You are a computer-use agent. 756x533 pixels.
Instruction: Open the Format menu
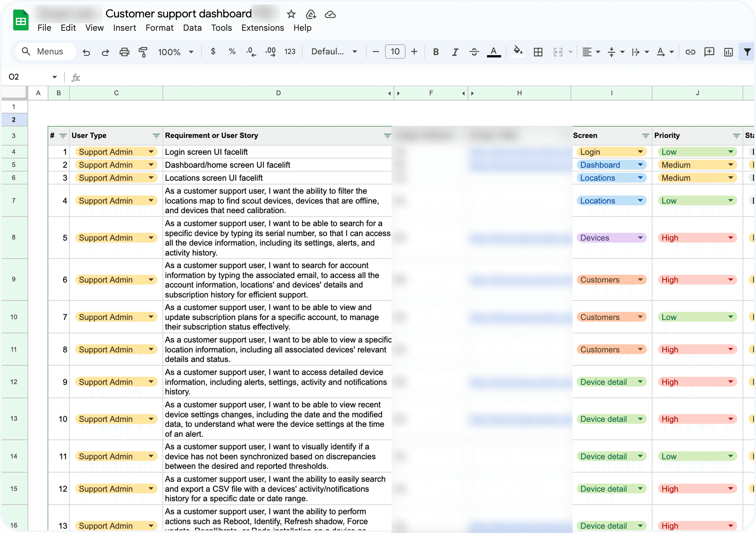click(x=159, y=28)
